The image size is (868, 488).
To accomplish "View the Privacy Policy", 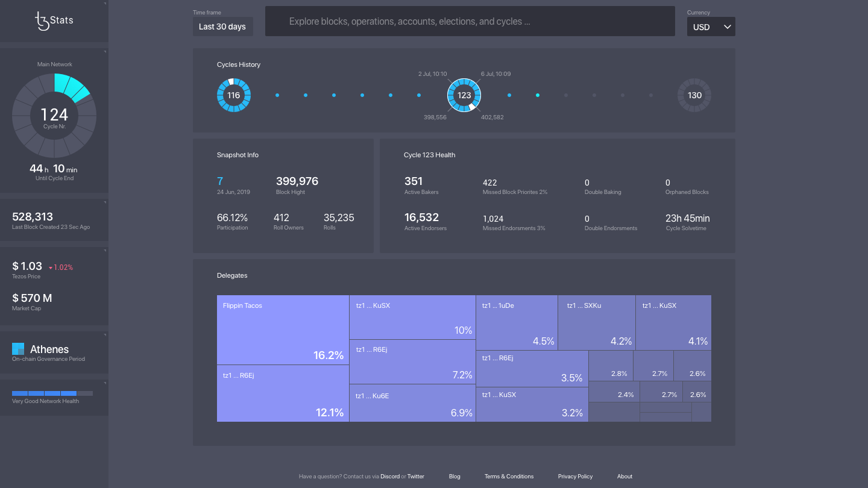I will 575,477.
